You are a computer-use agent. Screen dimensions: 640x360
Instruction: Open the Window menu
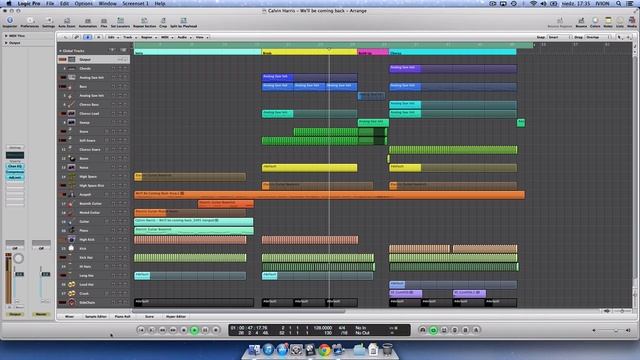coord(107,3)
